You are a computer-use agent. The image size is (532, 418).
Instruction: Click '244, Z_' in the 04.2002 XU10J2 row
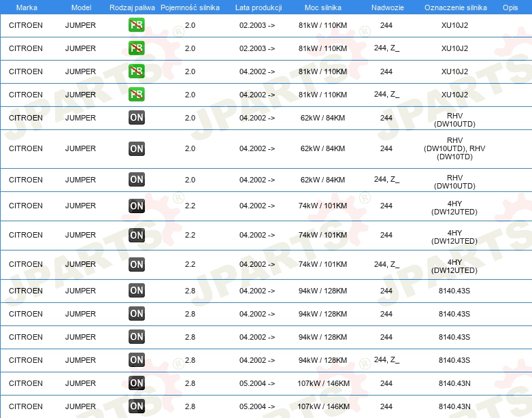(386, 94)
